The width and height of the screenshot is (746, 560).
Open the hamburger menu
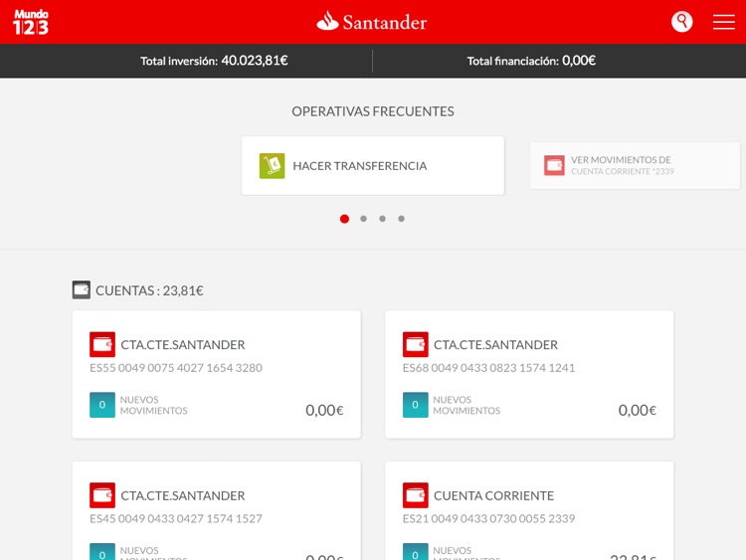724,22
